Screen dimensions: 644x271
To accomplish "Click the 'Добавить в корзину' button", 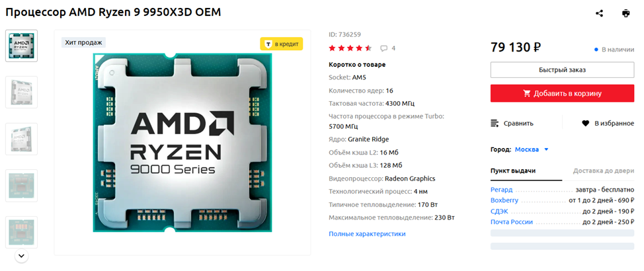I will point(562,94).
